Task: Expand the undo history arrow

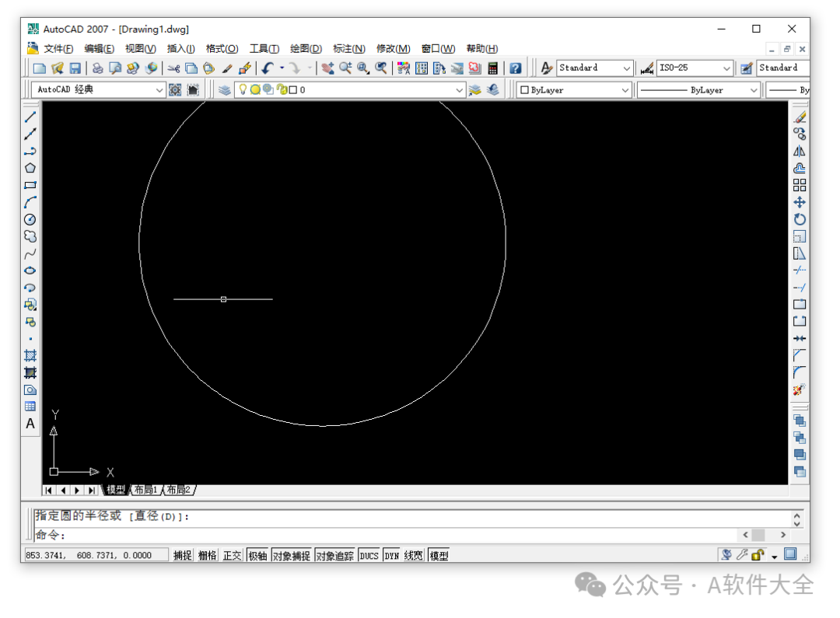Action: 282,68
